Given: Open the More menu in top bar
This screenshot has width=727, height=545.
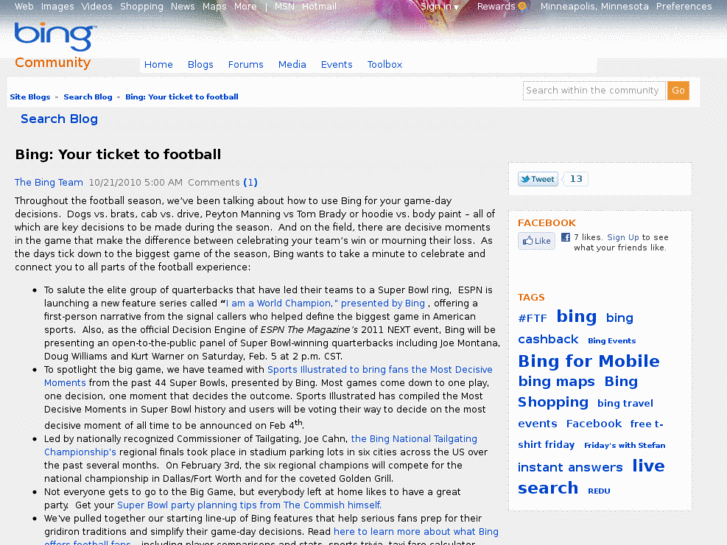Looking at the screenshot, I should click(x=245, y=6).
